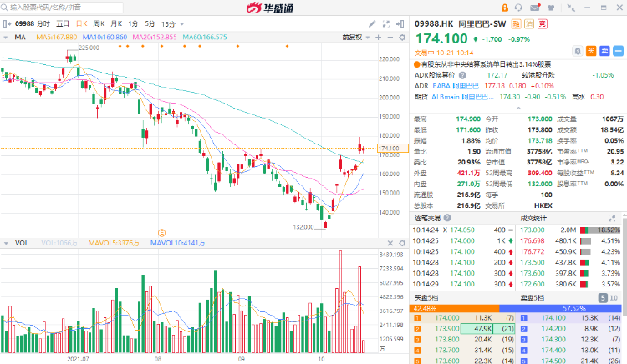627x364 pixels.
Task: Select bid level 1 at 174.000
Action: tap(464, 318)
